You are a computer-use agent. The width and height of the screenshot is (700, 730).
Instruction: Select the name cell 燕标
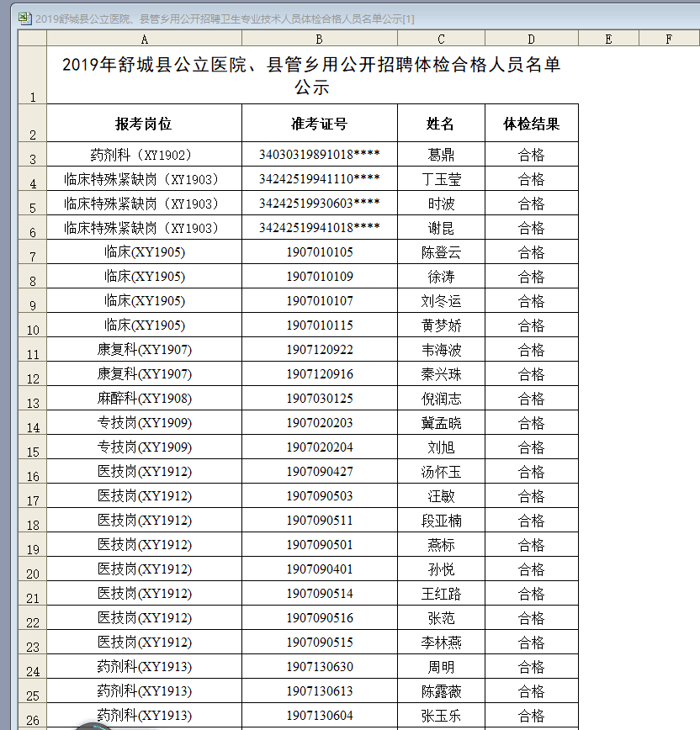pos(441,545)
